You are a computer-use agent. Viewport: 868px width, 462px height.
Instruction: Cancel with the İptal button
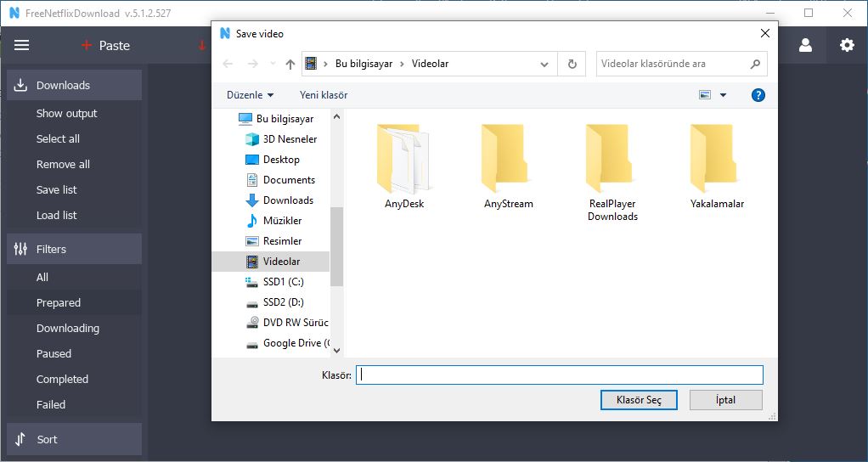pos(725,400)
